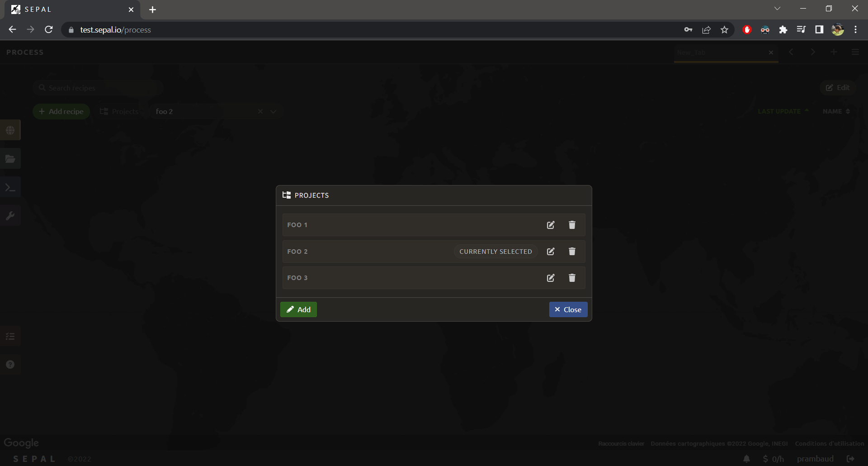Delete the FOO 2 project

pyautogui.click(x=572, y=252)
